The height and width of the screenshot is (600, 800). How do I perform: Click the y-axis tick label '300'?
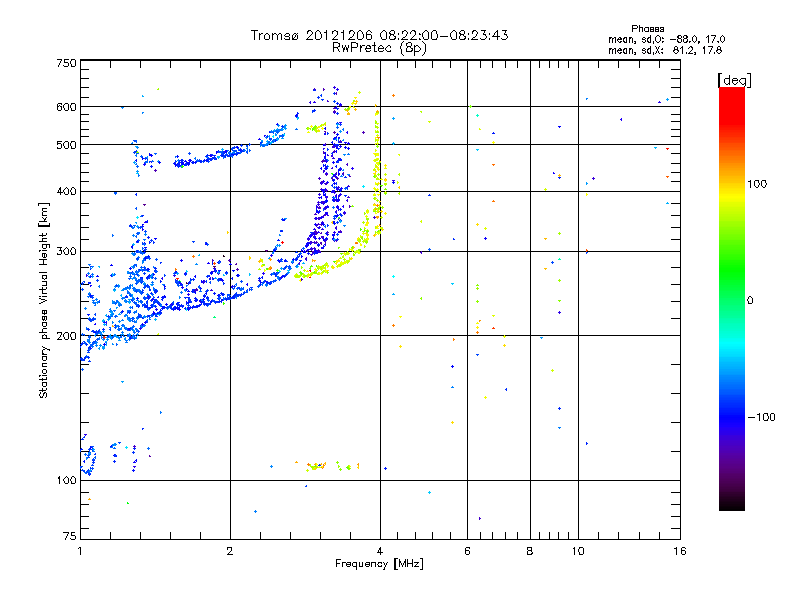pos(66,251)
